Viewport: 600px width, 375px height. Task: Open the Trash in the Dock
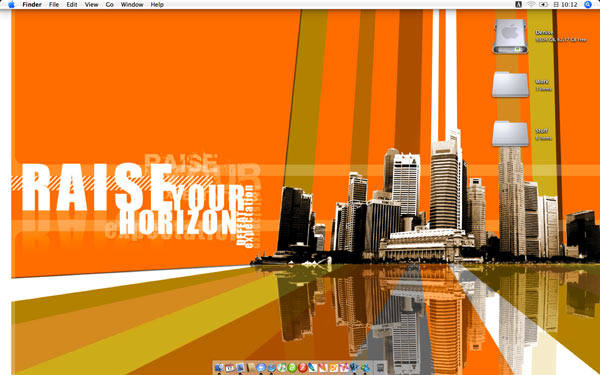(x=380, y=368)
